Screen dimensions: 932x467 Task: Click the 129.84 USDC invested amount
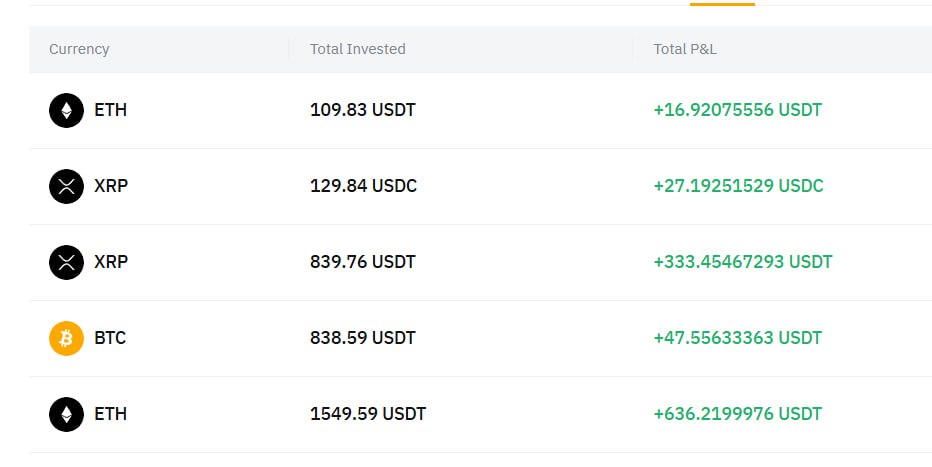pyautogui.click(x=363, y=186)
